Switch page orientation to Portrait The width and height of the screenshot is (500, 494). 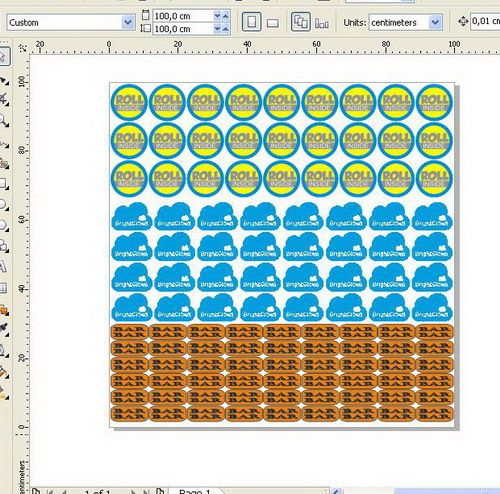252,22
